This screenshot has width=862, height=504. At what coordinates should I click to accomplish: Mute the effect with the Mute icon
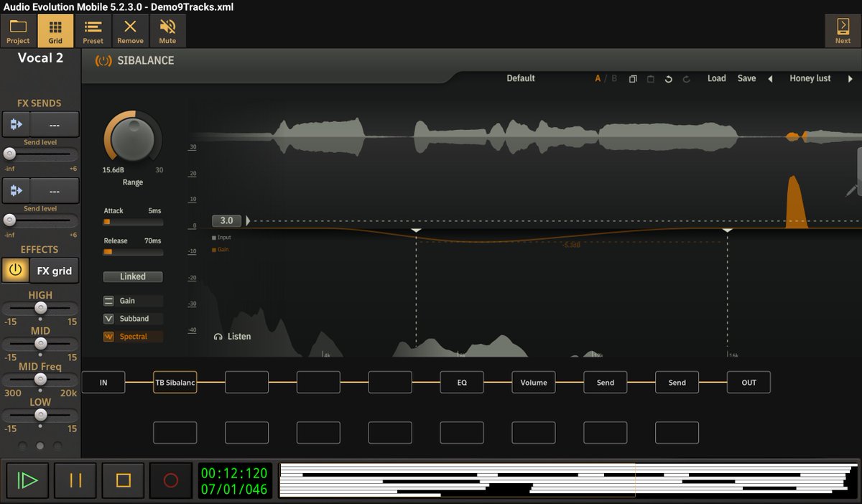point(167,32)
